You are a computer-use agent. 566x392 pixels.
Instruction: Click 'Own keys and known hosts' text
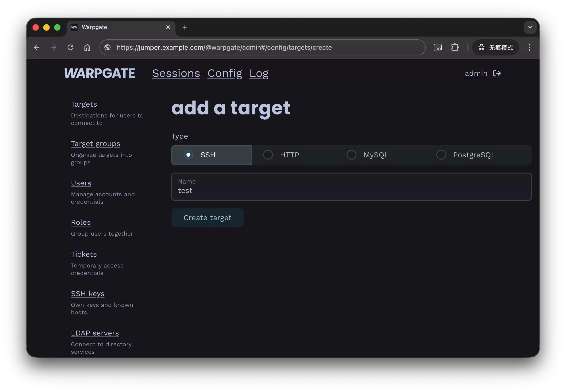pos(102,309)
